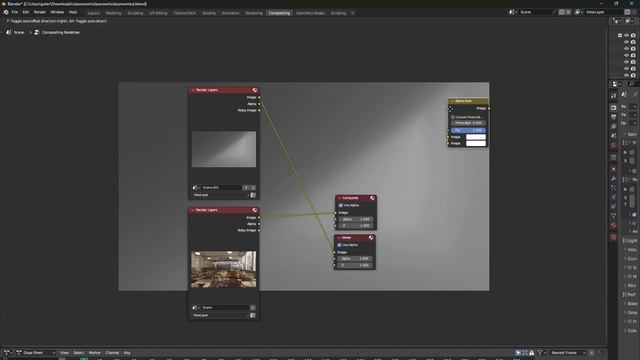Toggle Use Alpha on Viewer node
640x360 pixels.
click(339, 245)
